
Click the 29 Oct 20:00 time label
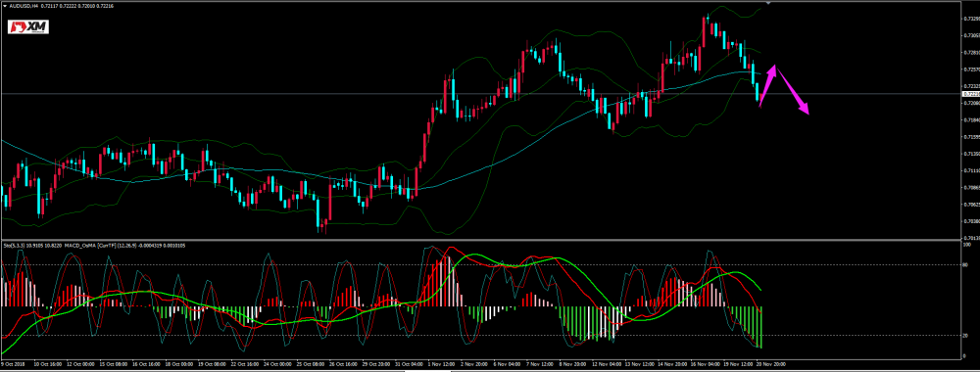[376, 364]
